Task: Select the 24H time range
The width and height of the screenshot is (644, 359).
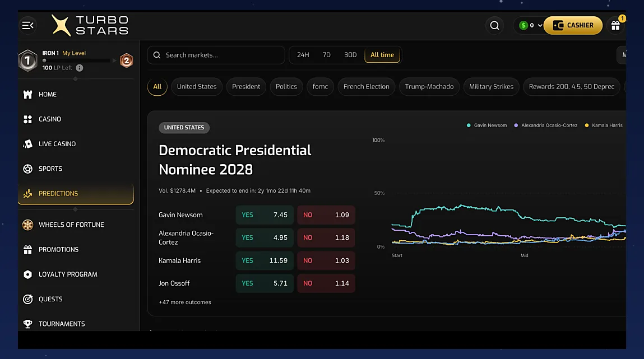Action: [303, 55]
